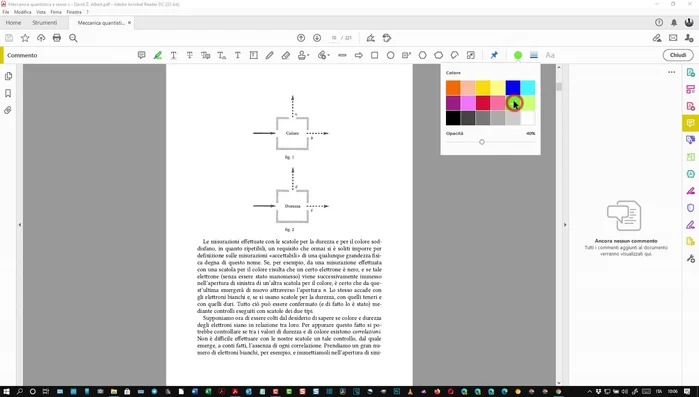Close the Meccanica quantistica document tab

click(130, 23)
